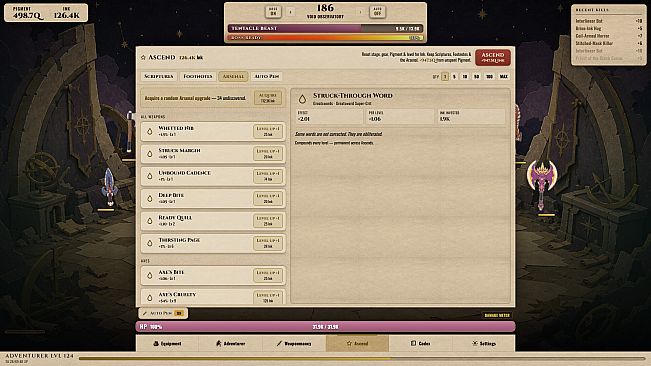Set buy quantity to 50
651x366 pixels.
click(477, 76)
